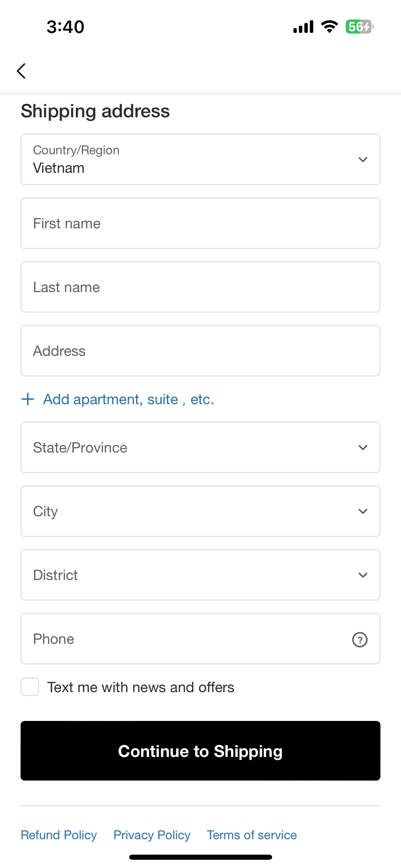Expand the District dropdown

click(200, 575)
